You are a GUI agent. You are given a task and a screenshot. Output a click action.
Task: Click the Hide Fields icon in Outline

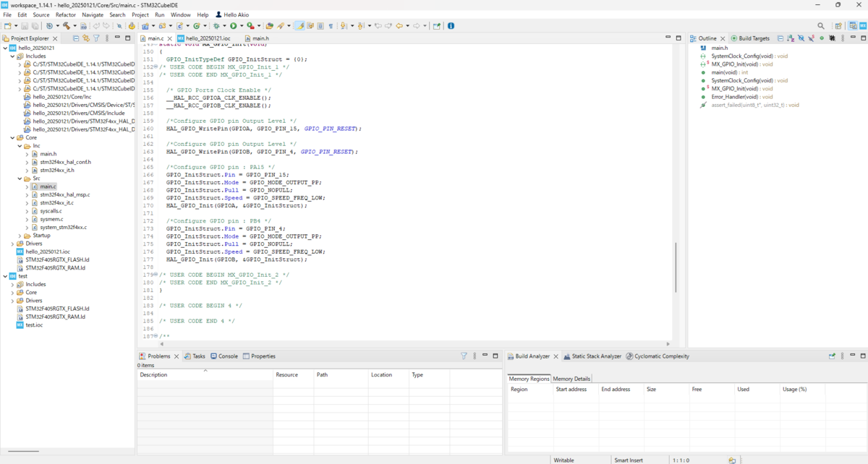801,38
